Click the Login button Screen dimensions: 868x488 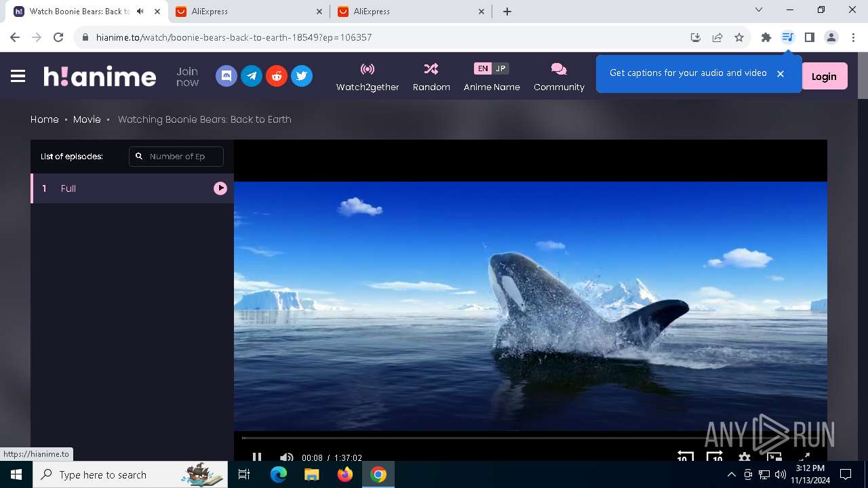[824, 76]
